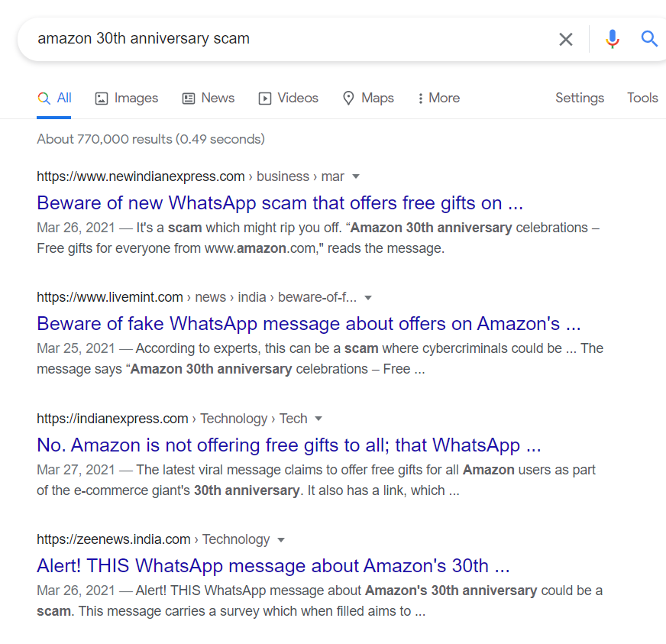Screen dimensions: 666x644
Task: Expand the newindianexpress.com result dropdown arrow
Action: pos(355,177)
